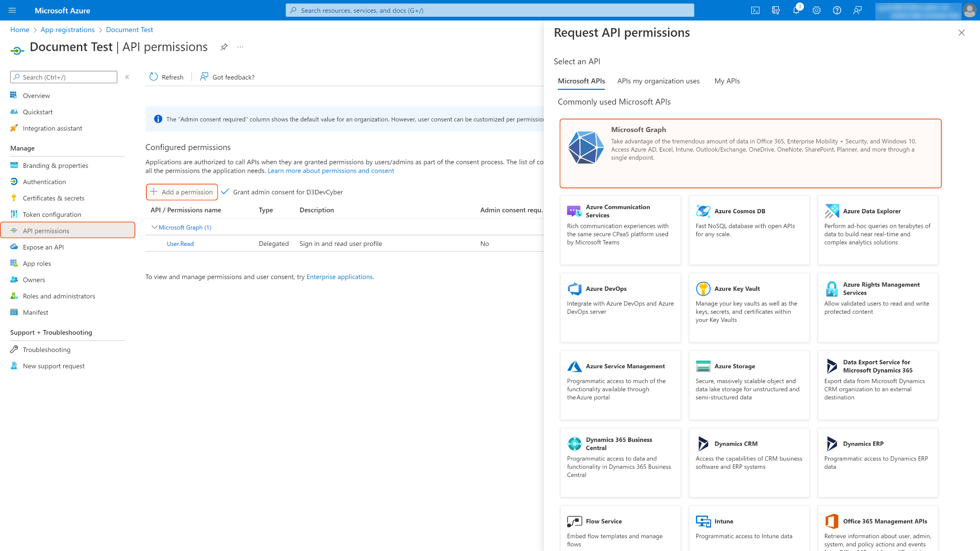Collapse the Microsoft Graph (1) permission group
This screenshot has width=980, height=551.
click(x=154, y=227)
